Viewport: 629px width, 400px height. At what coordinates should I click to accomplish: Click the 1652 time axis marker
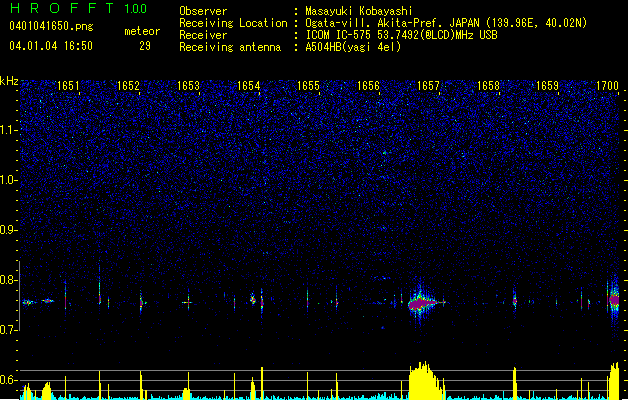click(x=128, y=86)
